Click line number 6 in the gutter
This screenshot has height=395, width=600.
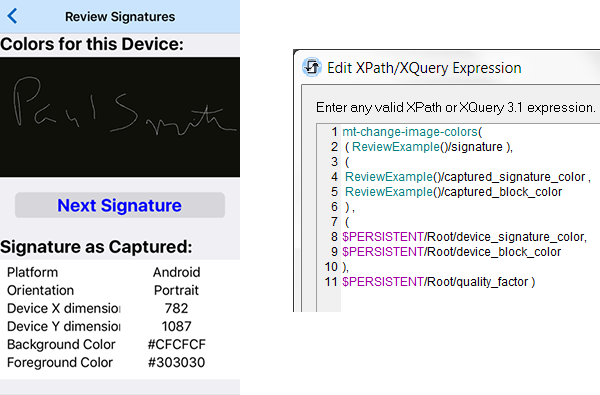(x=334, y=207)
